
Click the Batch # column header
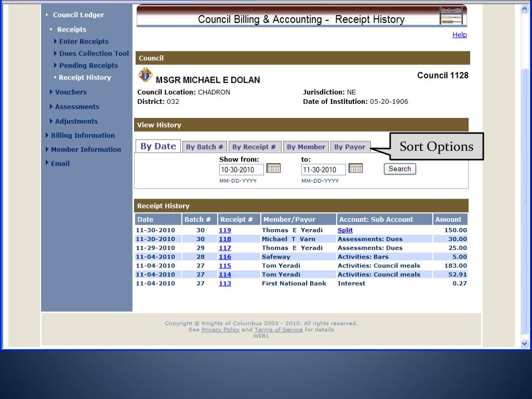199,219
